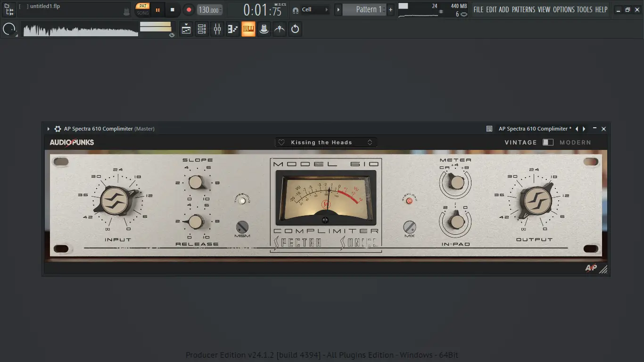The height and width of the screenshot is (362, 644).
Task: Click the plugin picker knob icon
Action: (264, 29)
